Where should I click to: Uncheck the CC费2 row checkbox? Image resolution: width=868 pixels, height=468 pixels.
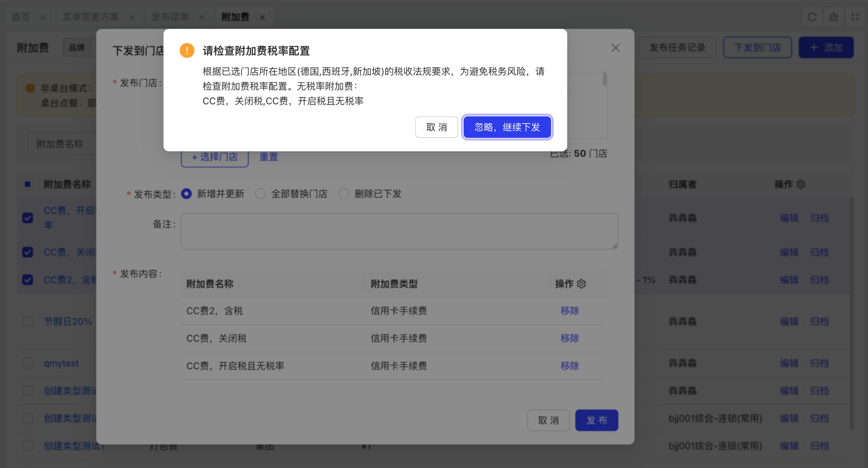(x=28, y=279)
